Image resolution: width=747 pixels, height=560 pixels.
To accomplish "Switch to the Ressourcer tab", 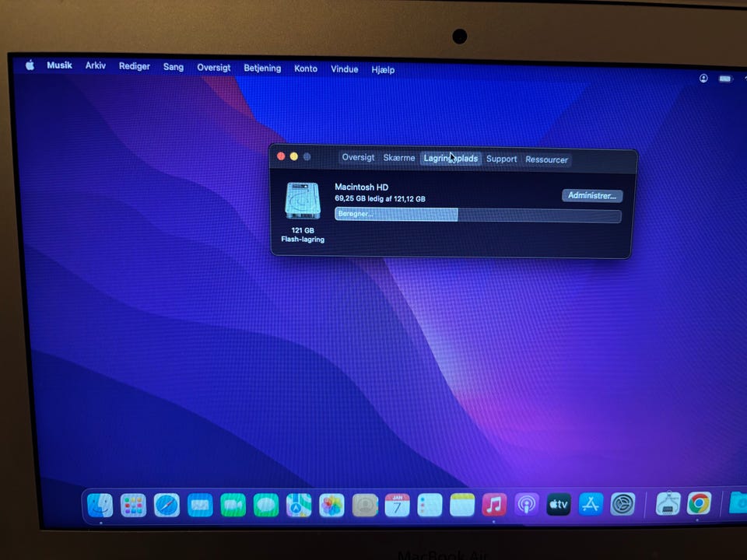I will [546, 159].
